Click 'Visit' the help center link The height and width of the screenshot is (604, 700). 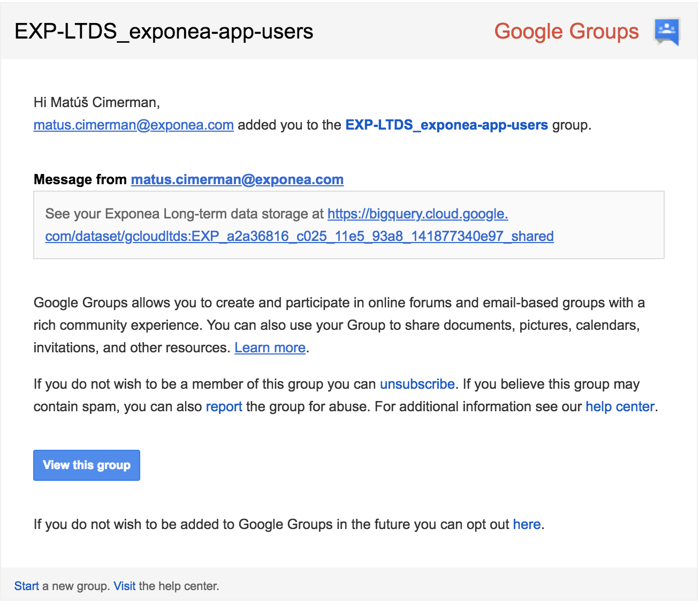click(125, 586)
